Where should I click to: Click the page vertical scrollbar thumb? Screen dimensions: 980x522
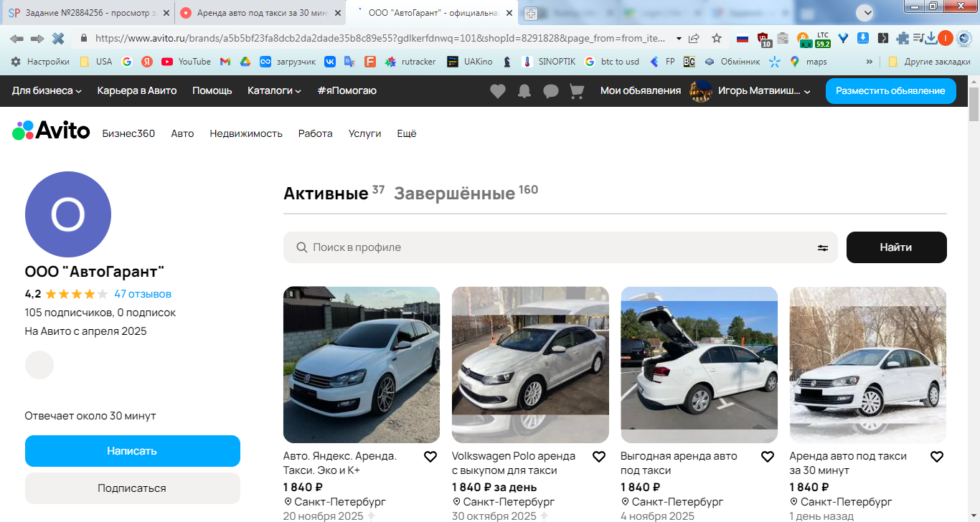[x=974, y=104]
